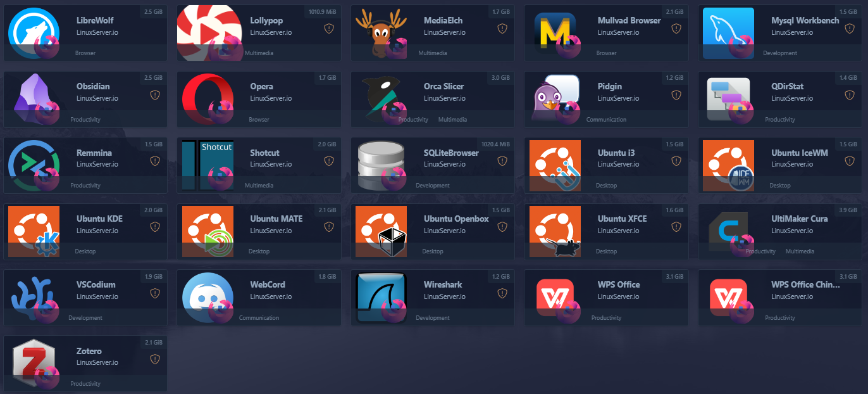Select the Communication tag under WebCord
This screenshot has width=868, height=394.
[259, 318]
